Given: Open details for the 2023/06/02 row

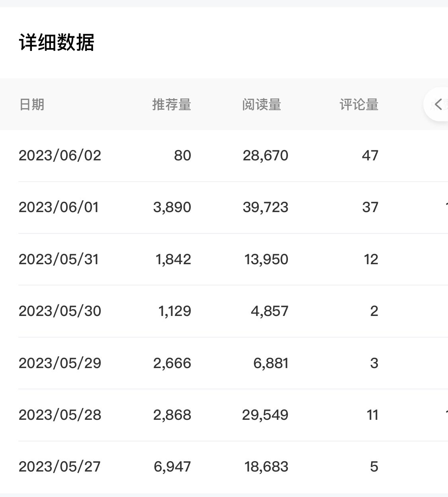Looking at the screenshot, I should pos(60,156).
